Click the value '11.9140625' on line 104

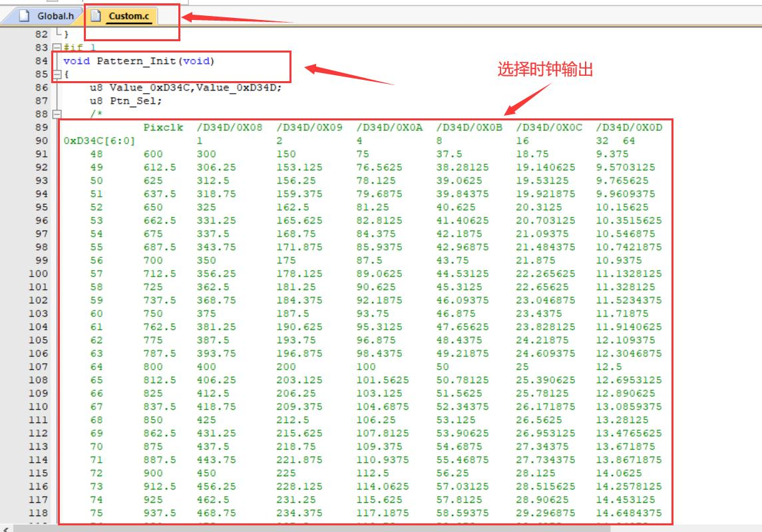pos(629,327)
